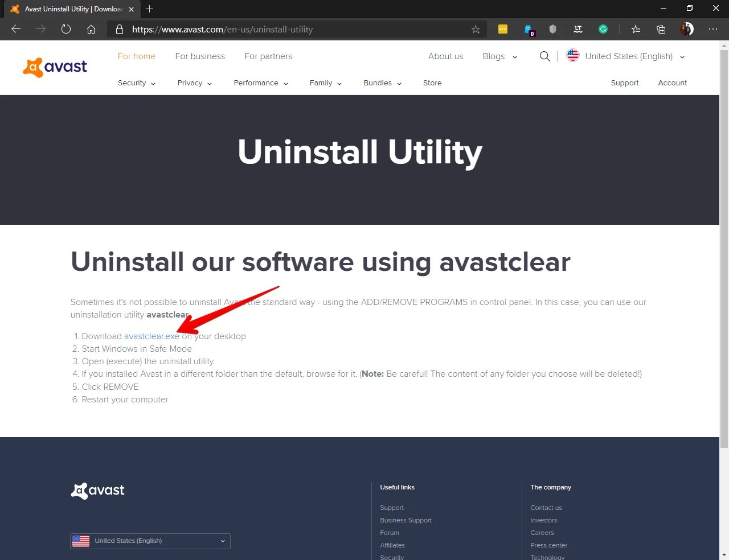Visit the Forum footer link
Viewport: 729px width, 560px height.
pyautogui.click(x=390, y=533)
